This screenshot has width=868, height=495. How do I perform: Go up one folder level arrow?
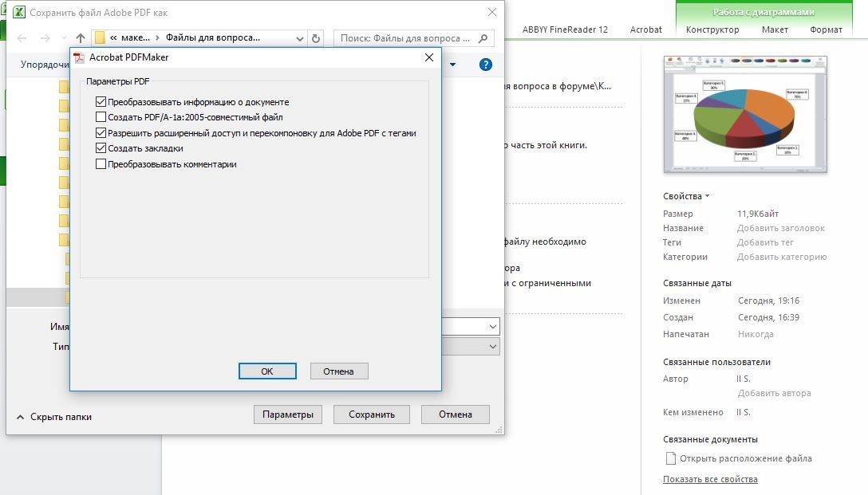click(81, 38)
